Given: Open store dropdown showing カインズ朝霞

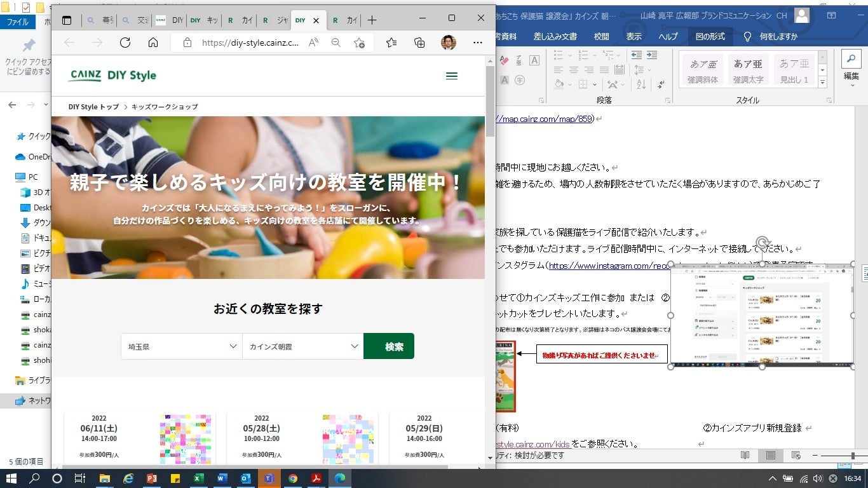Looking at the screenshot, I should pos(303,346).
